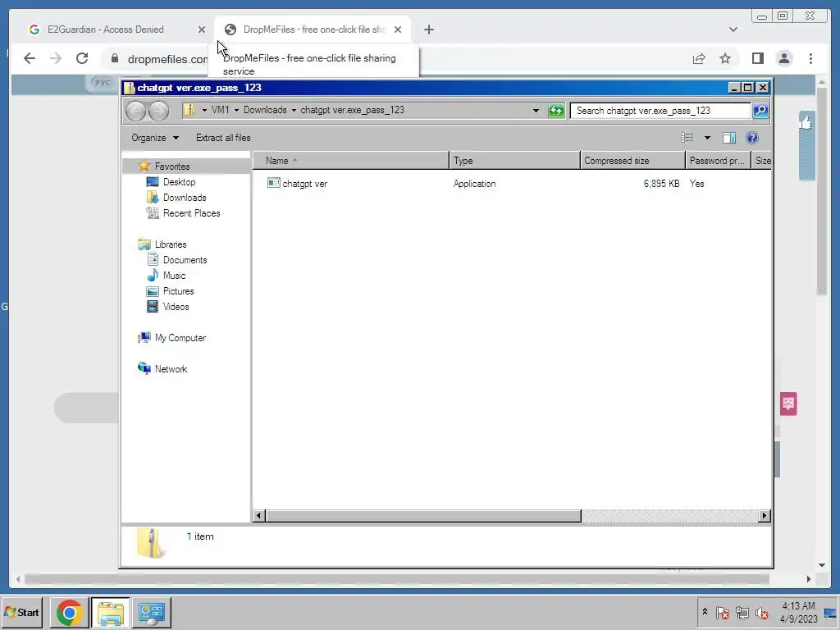
Task: Click the Action Center flag tray icon
Action: [722, 612]
